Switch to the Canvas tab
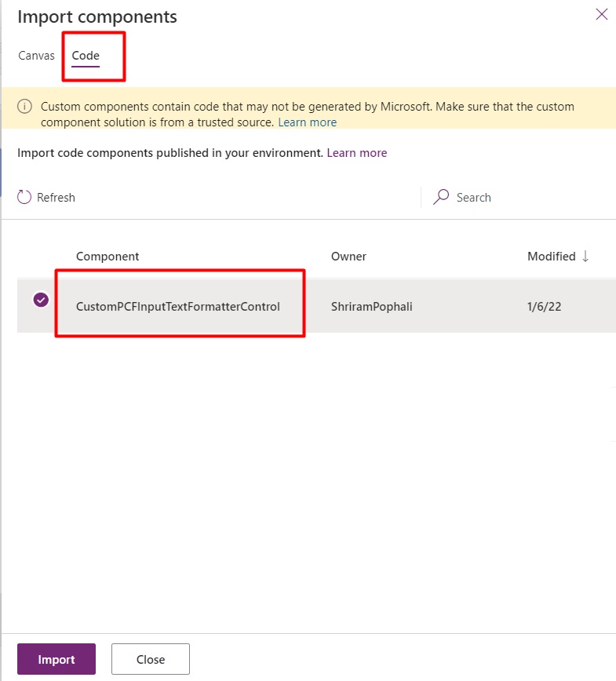The image size is (616, 681). pyautogui.click(x=36, y=56)
